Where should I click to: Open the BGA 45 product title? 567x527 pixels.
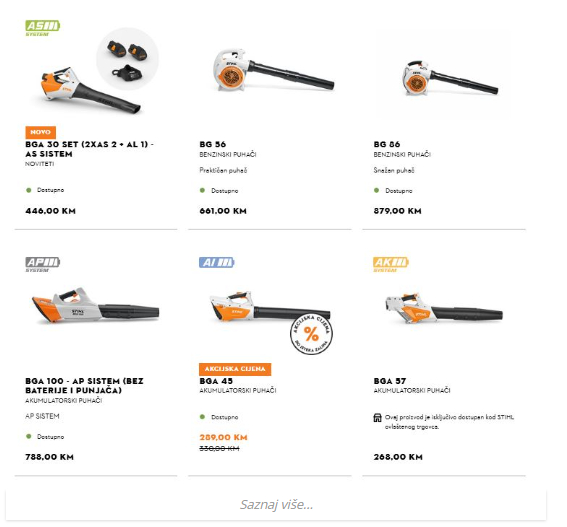click(216, 381)
